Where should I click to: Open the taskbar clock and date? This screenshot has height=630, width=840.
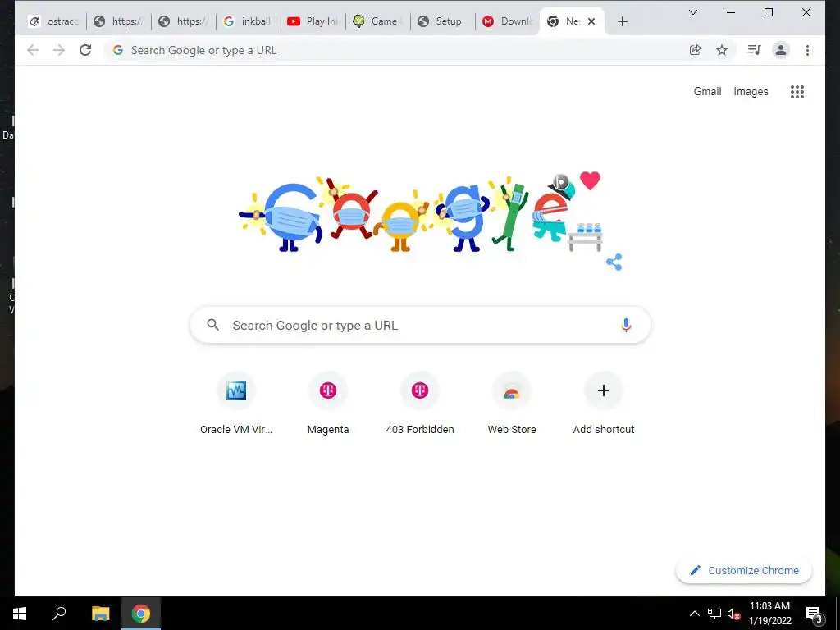[x=769, y=614]
